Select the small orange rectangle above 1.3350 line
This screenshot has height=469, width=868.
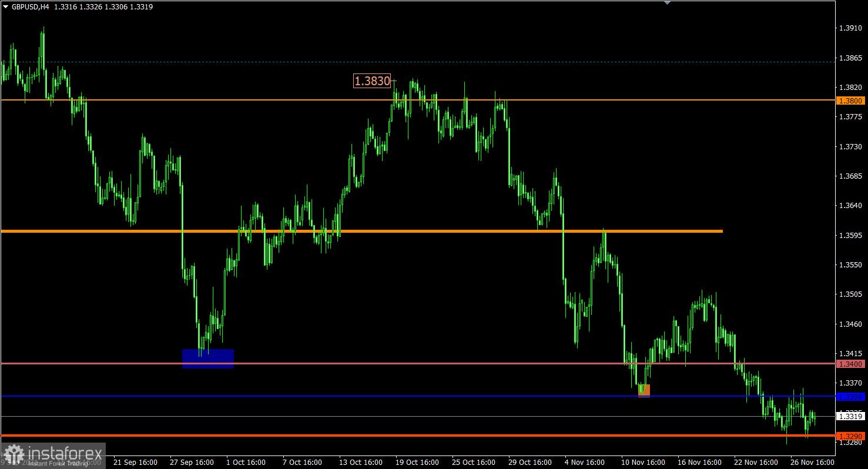[644, 390]
